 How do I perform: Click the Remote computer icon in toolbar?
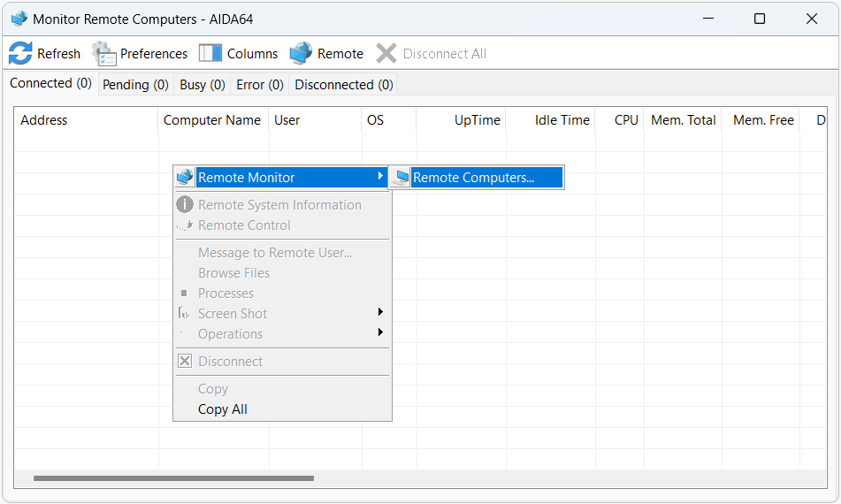(x=302, y=53)
